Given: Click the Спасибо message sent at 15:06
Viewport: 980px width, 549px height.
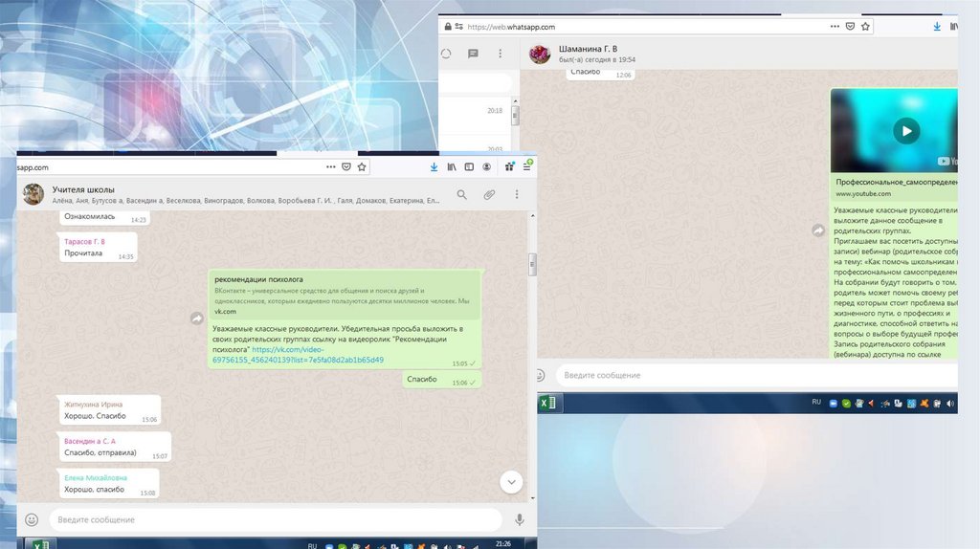Looking at the screenshot, I should pyautogui.click(x=442, y=379).
